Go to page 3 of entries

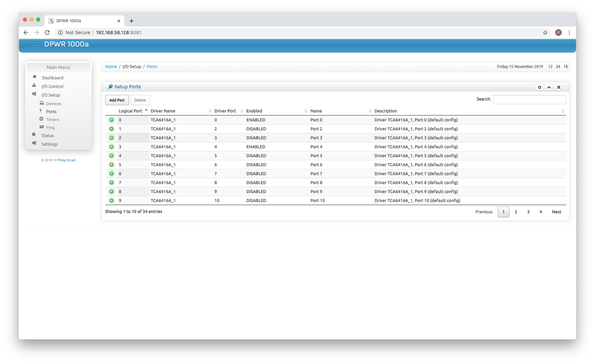528,212
